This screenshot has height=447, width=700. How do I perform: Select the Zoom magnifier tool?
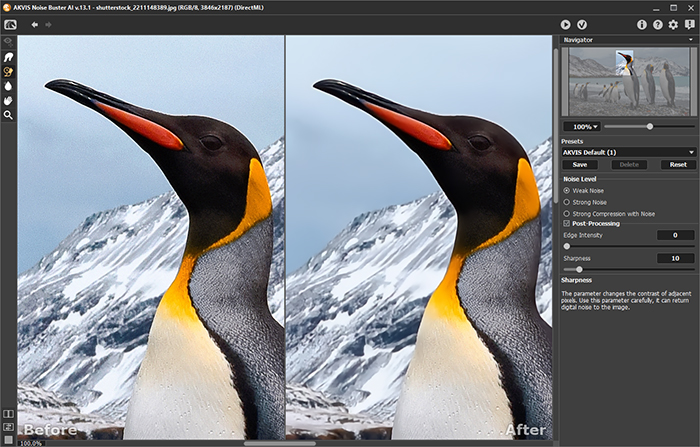pos(8,116)
